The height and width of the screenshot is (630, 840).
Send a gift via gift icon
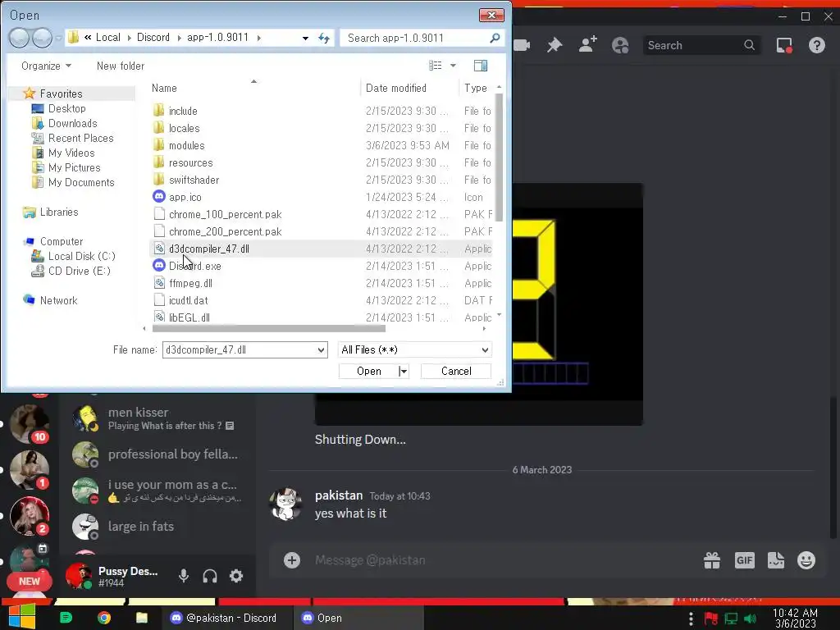[x=712, y=560]
